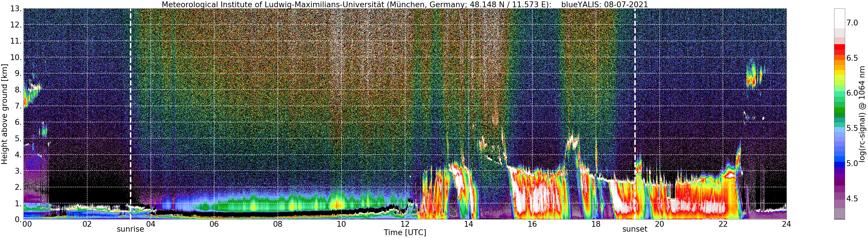The width and height of the screenshot is (868, 238).
Task: Click the 'Time [UTC]' axis label
Action: pos(405,233)
